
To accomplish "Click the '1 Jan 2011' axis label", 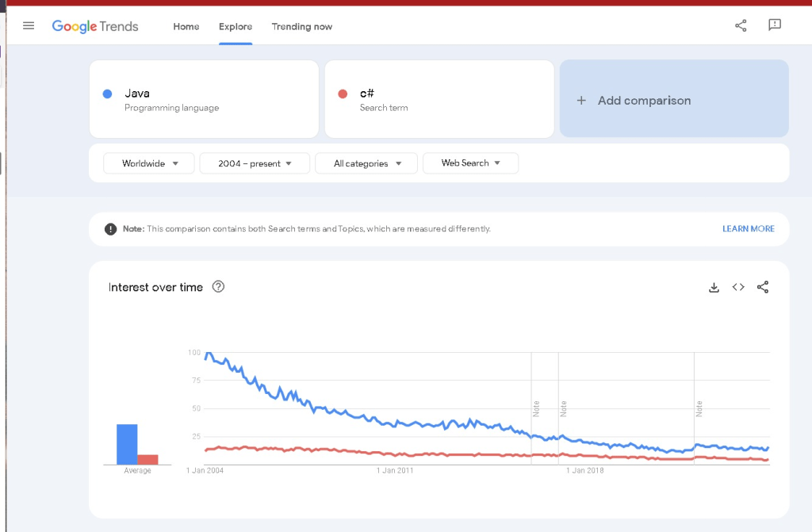I will [395, 470].
